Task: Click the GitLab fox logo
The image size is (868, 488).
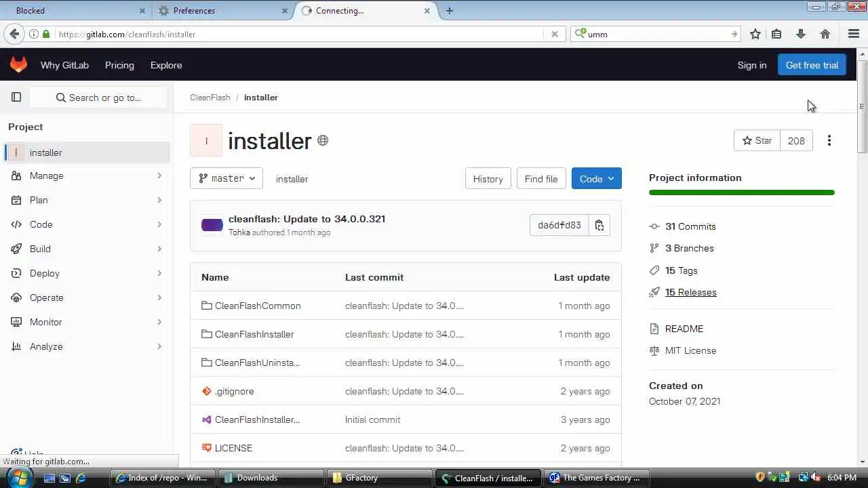Action: point(18,65)
